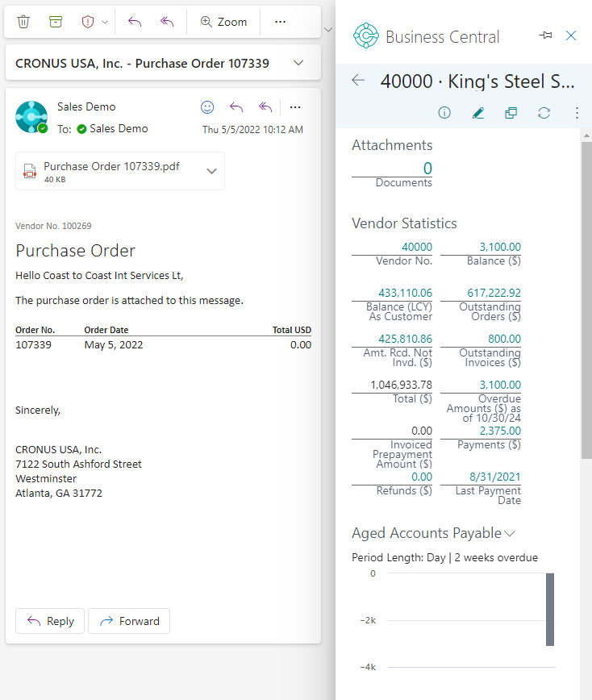This screenshot has width=592, height=700.
Task: Click the Reply button
Action: point(50,621)
